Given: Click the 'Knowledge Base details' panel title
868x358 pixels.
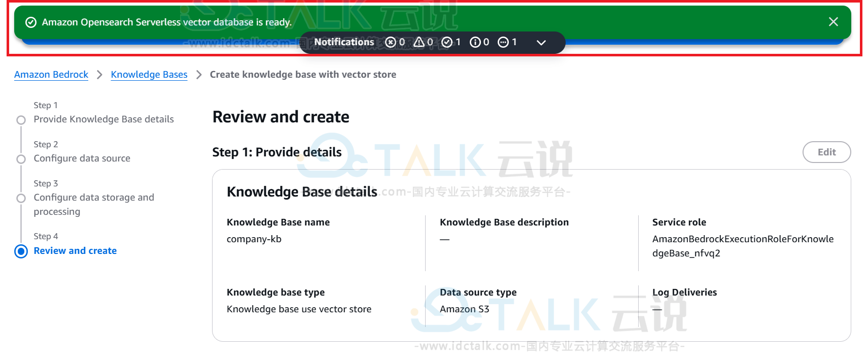Looking at the screenshot, I should (302, 192).
